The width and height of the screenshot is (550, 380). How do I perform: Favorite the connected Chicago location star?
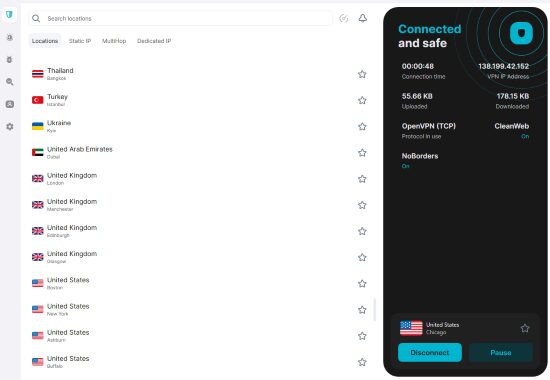(x=525, y=328)
